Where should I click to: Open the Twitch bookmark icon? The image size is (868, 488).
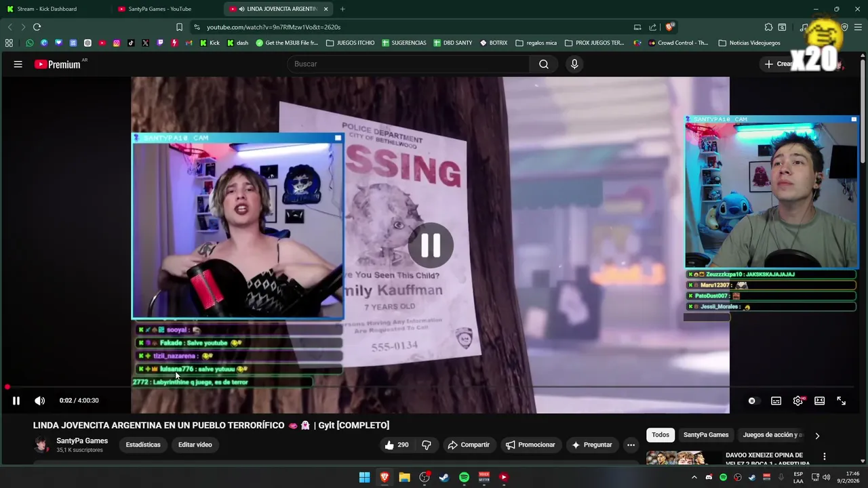click(160, 43)
